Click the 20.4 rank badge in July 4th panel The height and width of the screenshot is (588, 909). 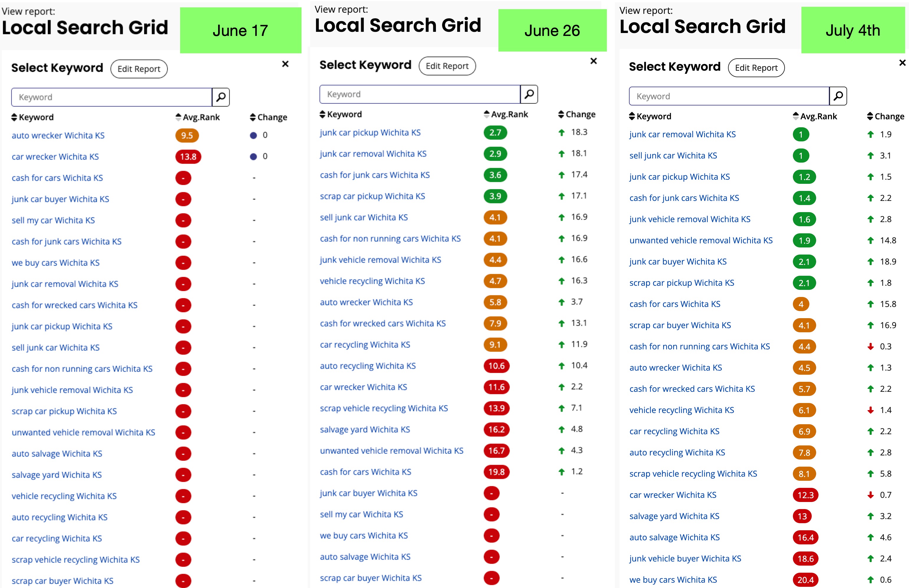coord(806,580)
